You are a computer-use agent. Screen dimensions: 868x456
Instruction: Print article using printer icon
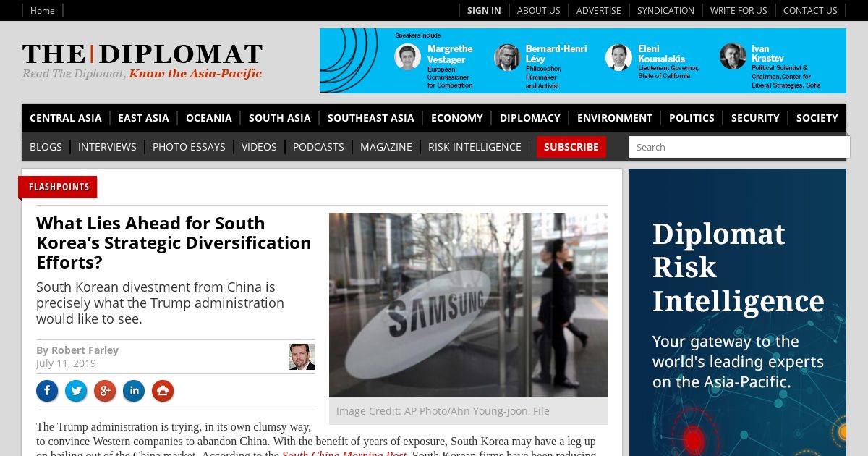(x=163, y=392)
